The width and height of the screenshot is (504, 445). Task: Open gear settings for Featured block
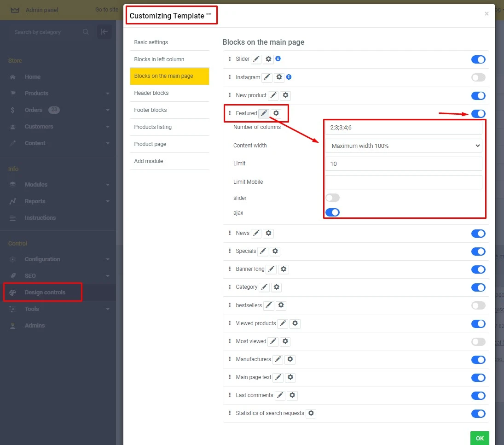[x=276, y=113]
